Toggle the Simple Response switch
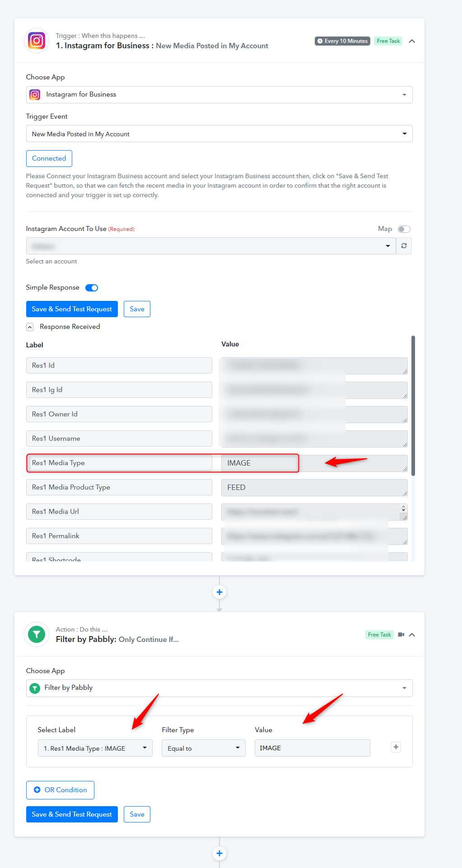Screen dimensions: 462x868 click(92, 288)
